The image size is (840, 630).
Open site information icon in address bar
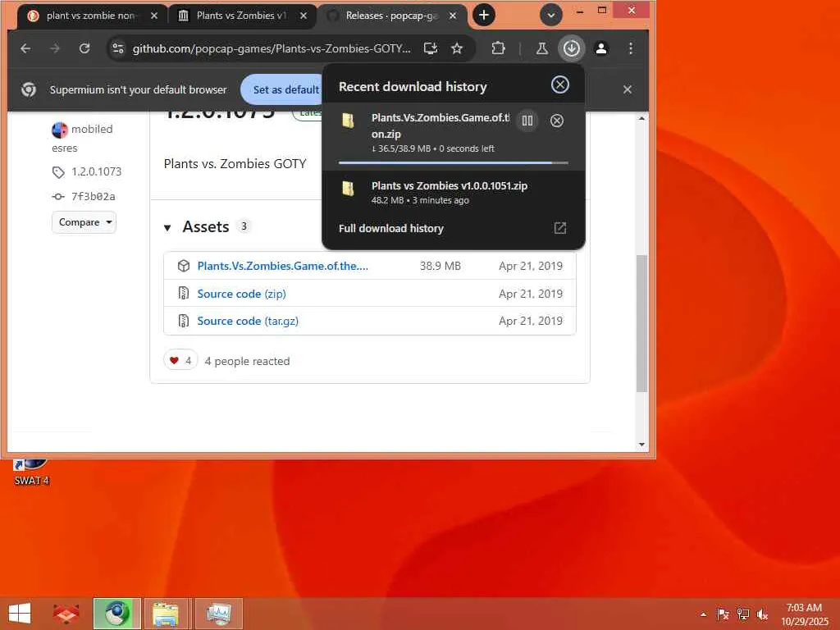(x=118, y=48)
